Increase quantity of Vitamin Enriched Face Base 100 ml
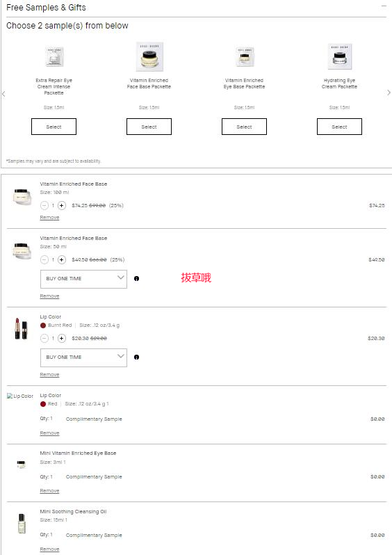This screenshot has width=392, height=555. [x=62, y=205]
